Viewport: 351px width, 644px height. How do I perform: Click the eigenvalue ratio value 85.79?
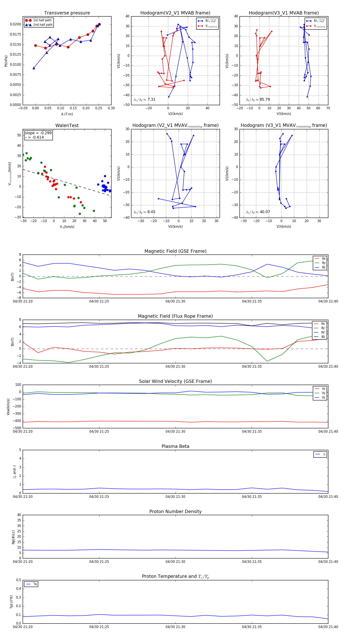tap(265, 100)
